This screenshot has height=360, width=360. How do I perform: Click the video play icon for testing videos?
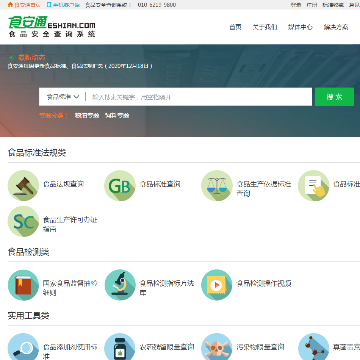(217, 285)
